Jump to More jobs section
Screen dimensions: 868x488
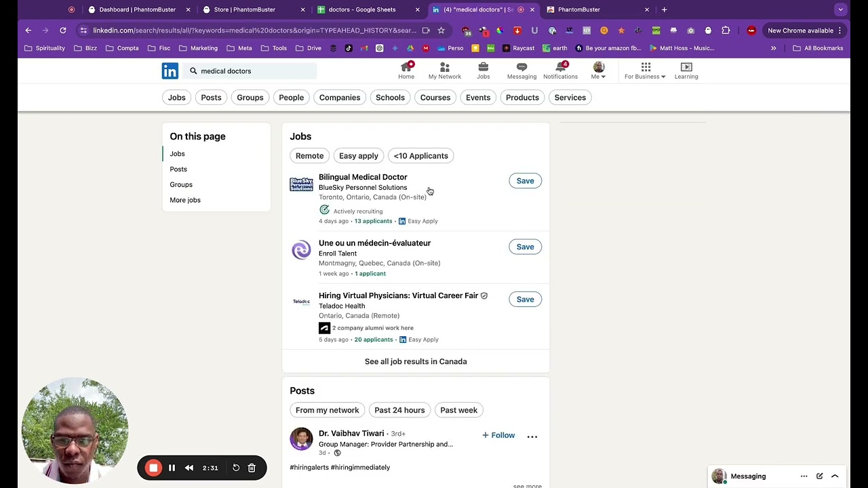(185, 200)
